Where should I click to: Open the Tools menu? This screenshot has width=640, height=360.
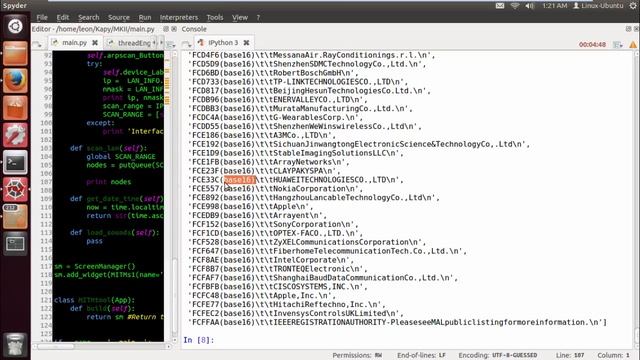pyautogui.click(x=215, y=17)
